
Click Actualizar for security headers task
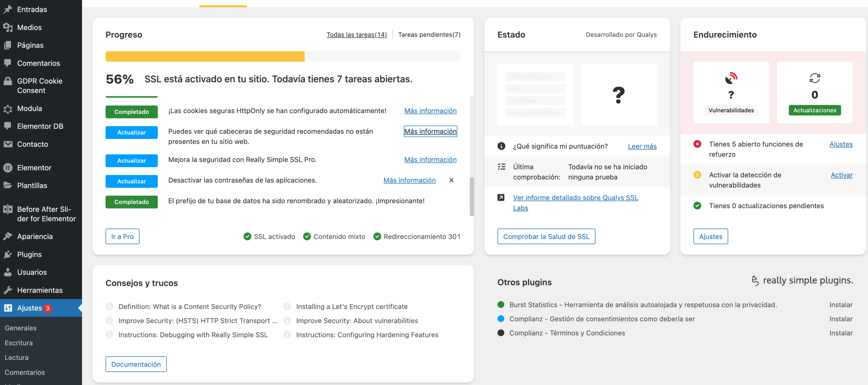pyautogui.click(x=132, y=133)
